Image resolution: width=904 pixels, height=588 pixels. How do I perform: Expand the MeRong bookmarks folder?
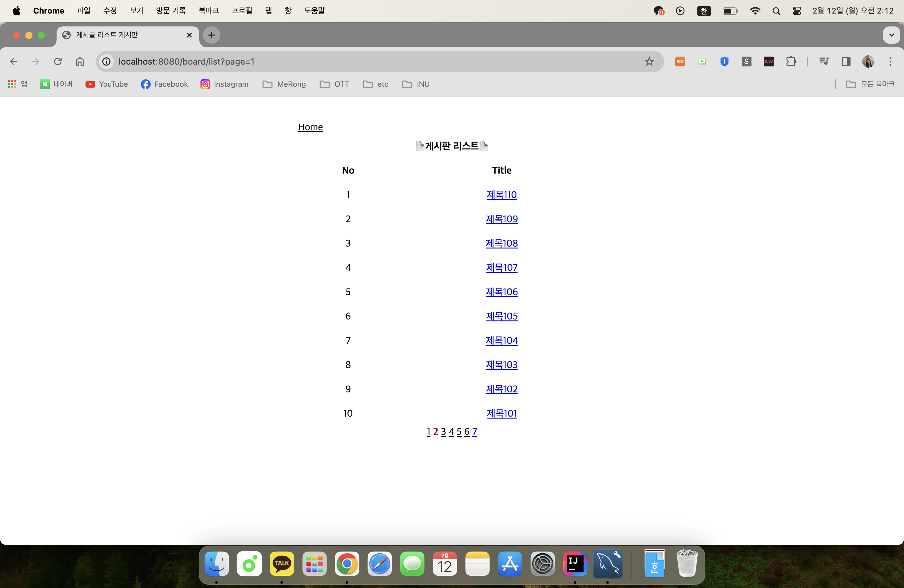(x=284, y=84)
